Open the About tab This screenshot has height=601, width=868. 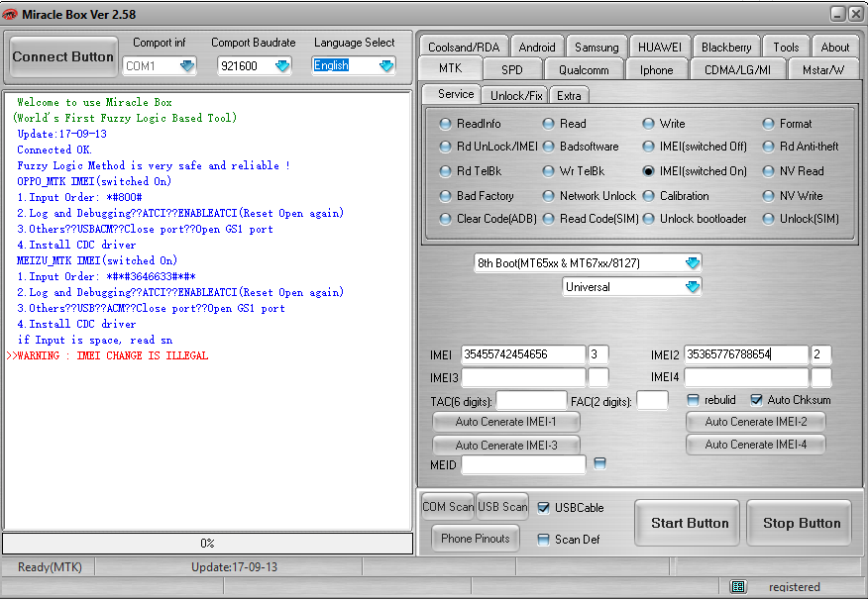tap(834, 47)
